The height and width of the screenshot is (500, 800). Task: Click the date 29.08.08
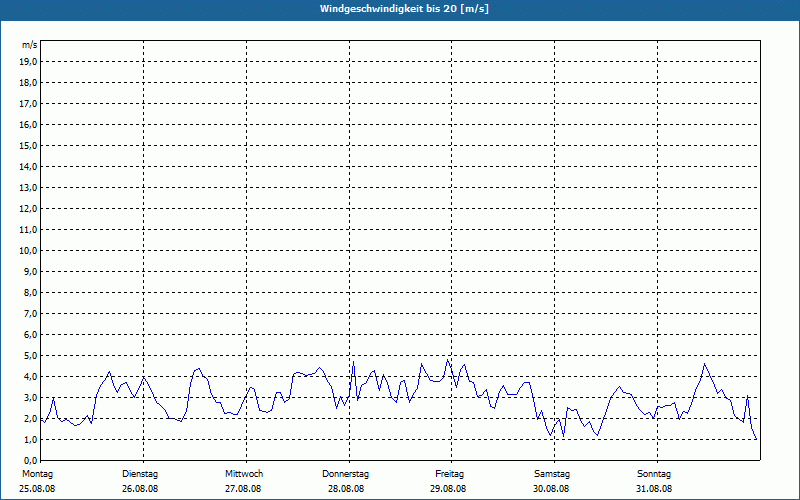(448, 489)
